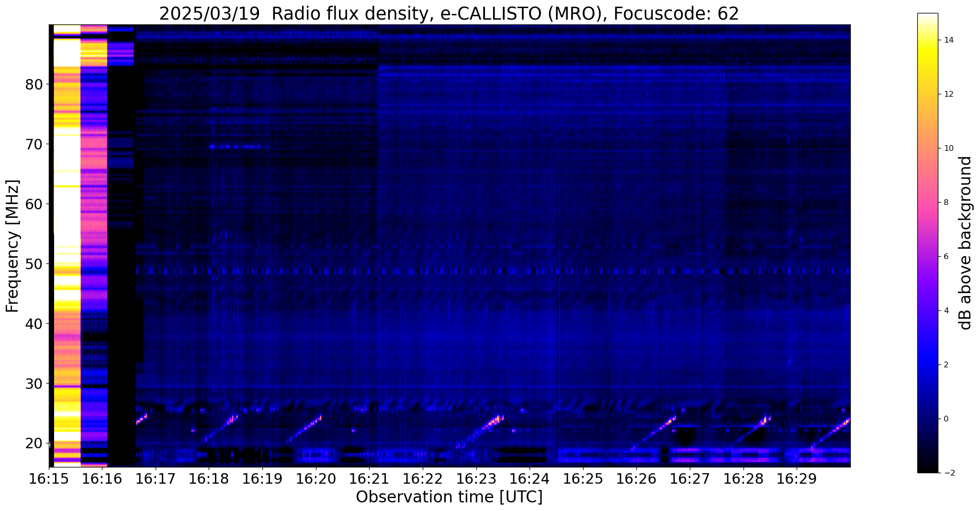This screenshot has width=980, height=511.
Task: Click the dB above background colorbar label
Action: point(966,243)
